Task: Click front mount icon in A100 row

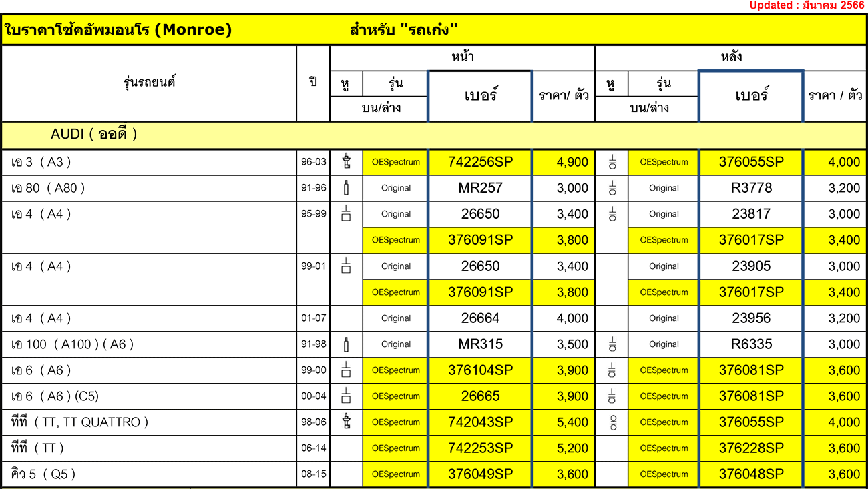Action: tap(346, 344)
